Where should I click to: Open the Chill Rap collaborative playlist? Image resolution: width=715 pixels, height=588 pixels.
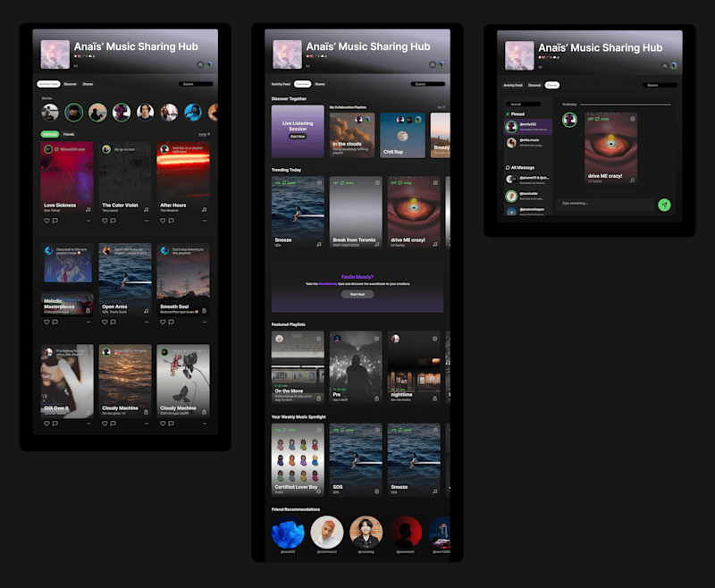[x=402, y=135]
